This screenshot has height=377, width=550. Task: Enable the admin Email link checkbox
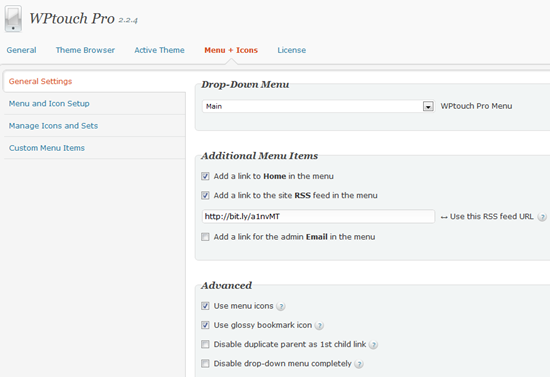click(205, 237)
